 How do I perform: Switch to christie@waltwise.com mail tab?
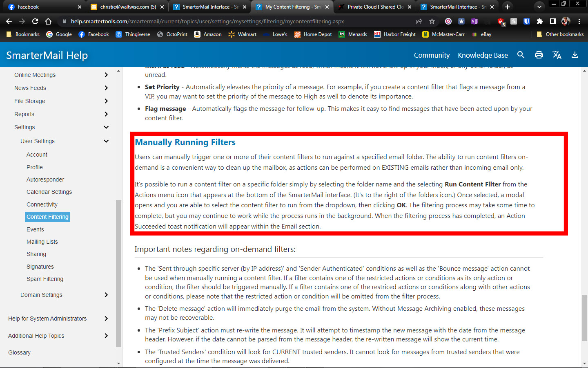127,7
